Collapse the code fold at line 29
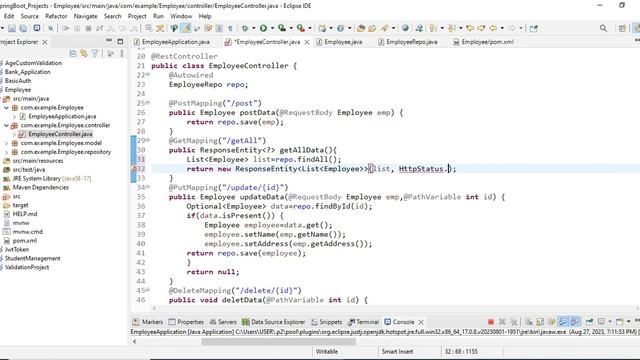The height and width of the screenshot is (360, 640). coord(148,140)
